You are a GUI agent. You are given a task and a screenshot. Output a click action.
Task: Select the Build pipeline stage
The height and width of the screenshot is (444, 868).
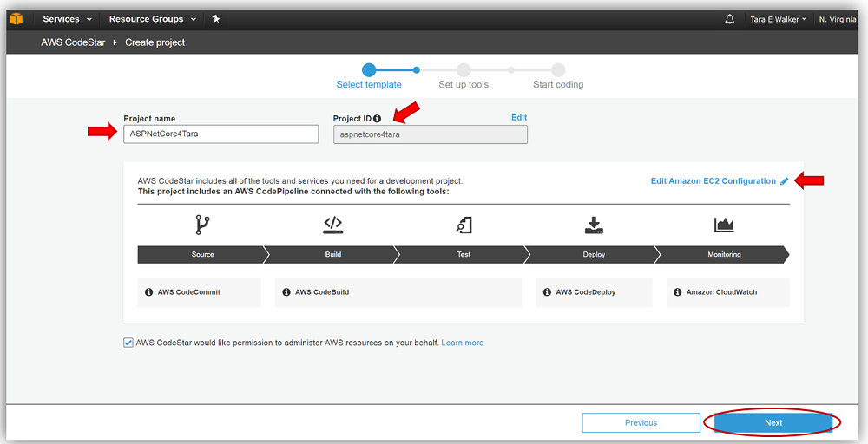pyautogui.click(x=333, y=254)
